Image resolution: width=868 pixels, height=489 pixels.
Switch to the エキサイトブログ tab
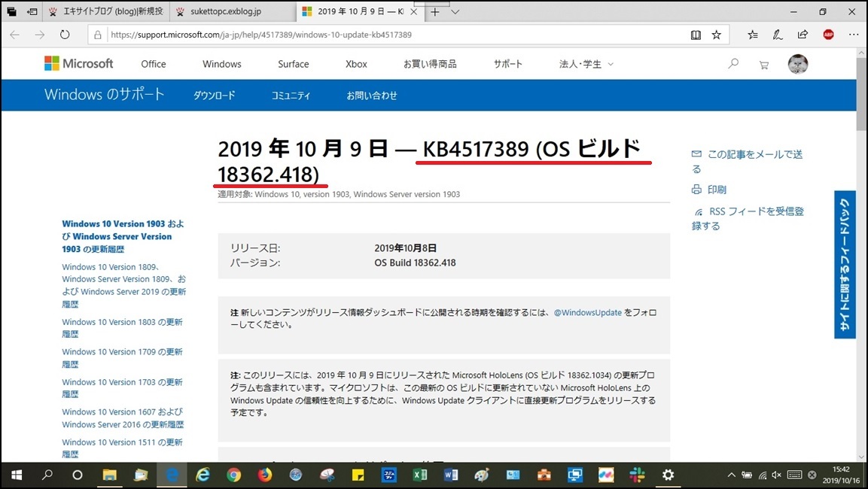click(x=106, y=11)
